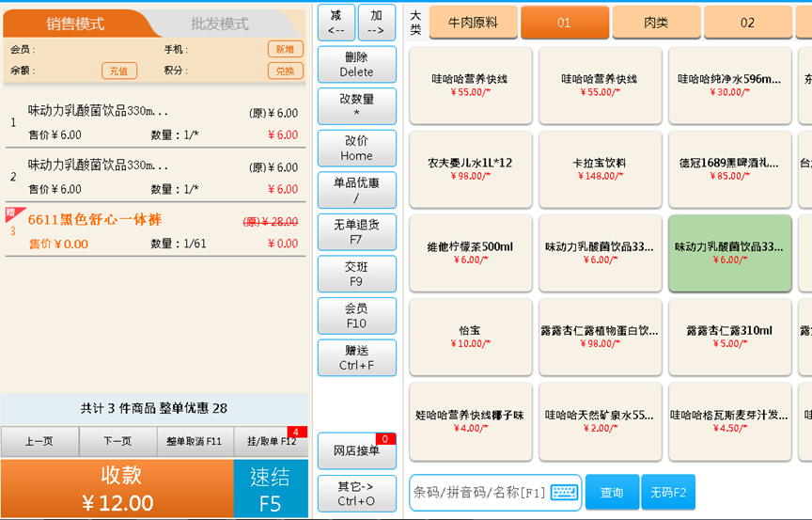Click 速结 F5 quick checkout

(x=271, y=488)
